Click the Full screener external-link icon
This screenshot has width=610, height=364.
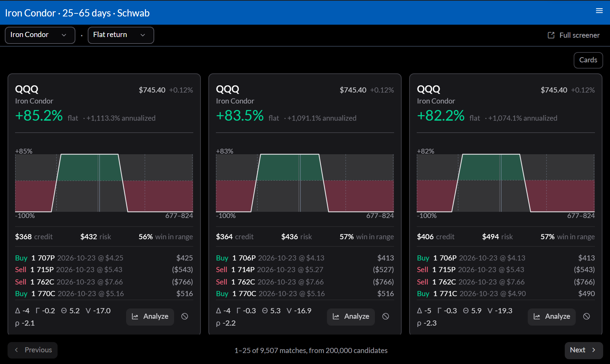(x=551, y=35)
